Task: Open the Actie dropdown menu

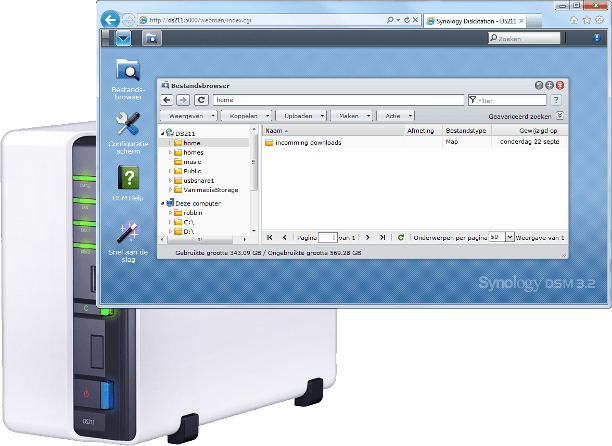Action: pos(395,116)
